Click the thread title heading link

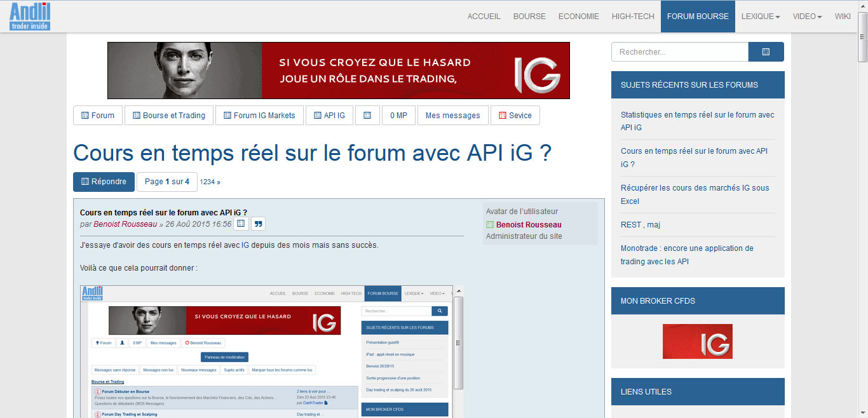click(x=312, y=153)
